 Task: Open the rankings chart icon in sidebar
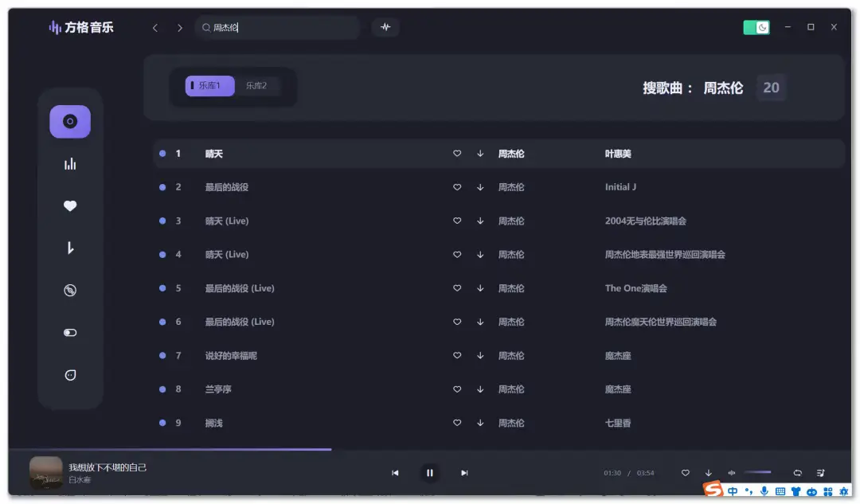tap(70, 164)
